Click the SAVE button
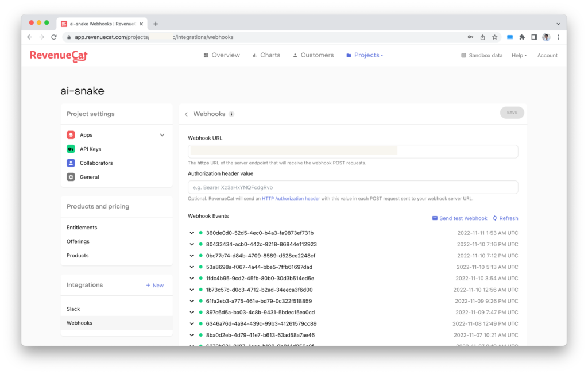This screenshot has width=588, height=374. [512, 113]
